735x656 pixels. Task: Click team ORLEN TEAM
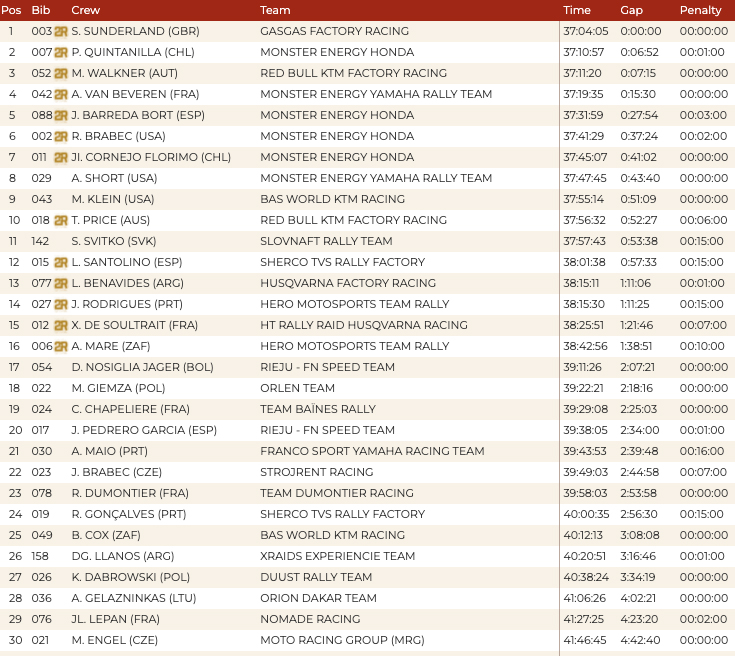[298, 388]
